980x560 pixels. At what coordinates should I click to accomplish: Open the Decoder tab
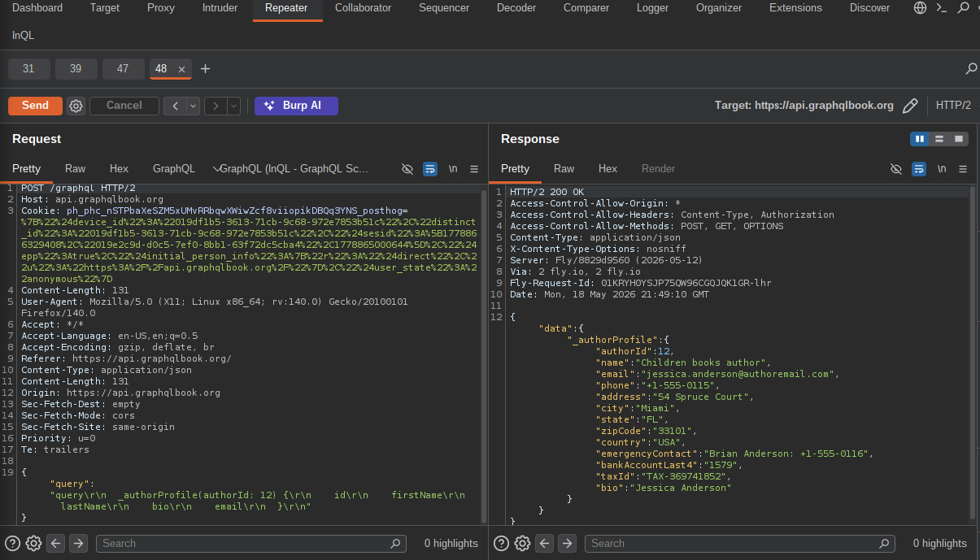pos(516,8)
